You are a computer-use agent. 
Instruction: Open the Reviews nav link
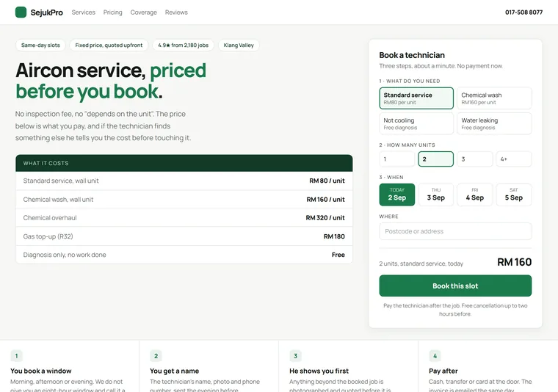176,12
